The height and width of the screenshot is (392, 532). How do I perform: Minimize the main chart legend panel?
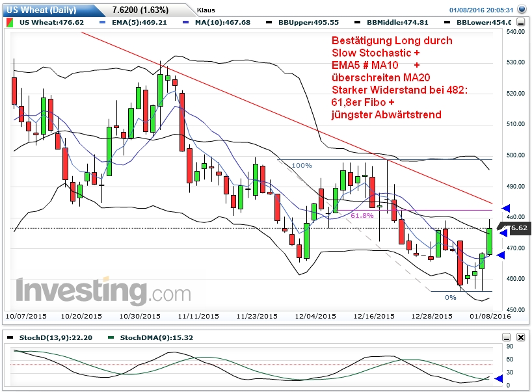point(520,22)
